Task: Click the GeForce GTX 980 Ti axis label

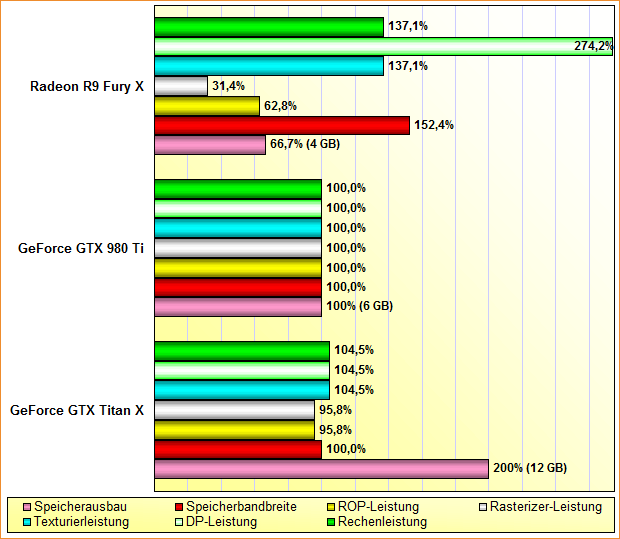Action: (x=81, y=248)
